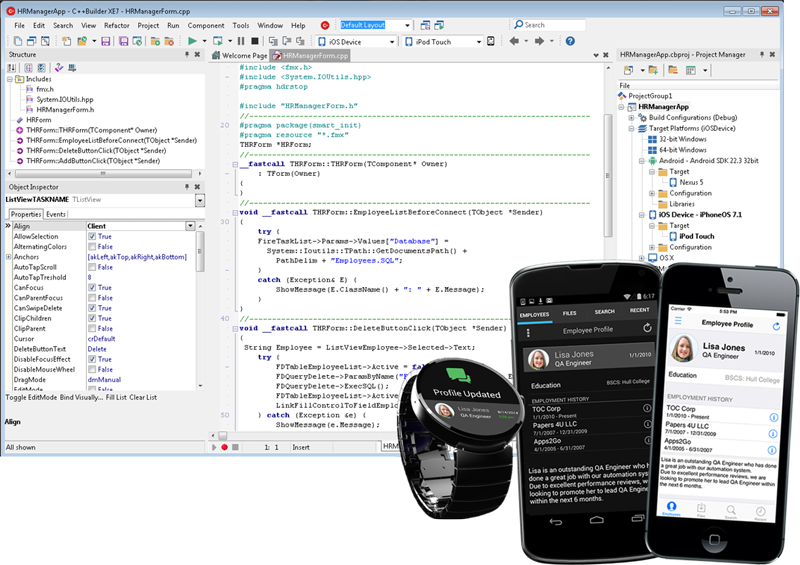Toggle the CanSwipeDelete checkbox
This screenshot has width=800, height=565.
92,307
